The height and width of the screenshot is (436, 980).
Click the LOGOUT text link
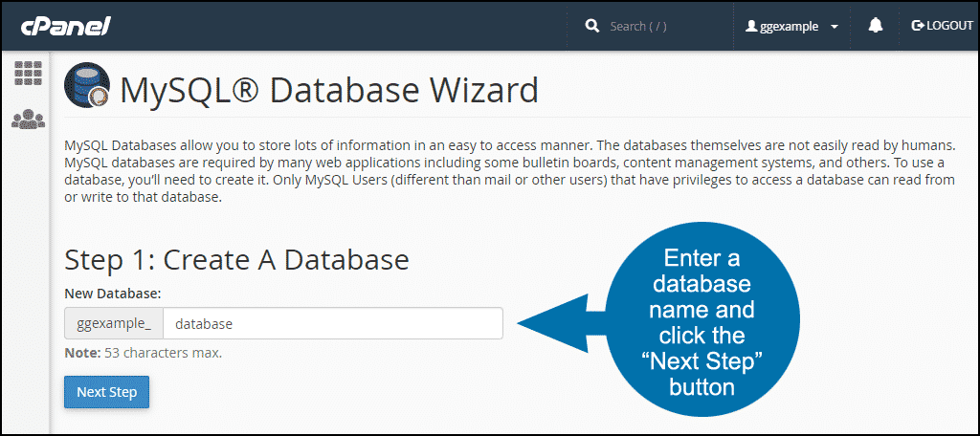(x=949, y=26)
